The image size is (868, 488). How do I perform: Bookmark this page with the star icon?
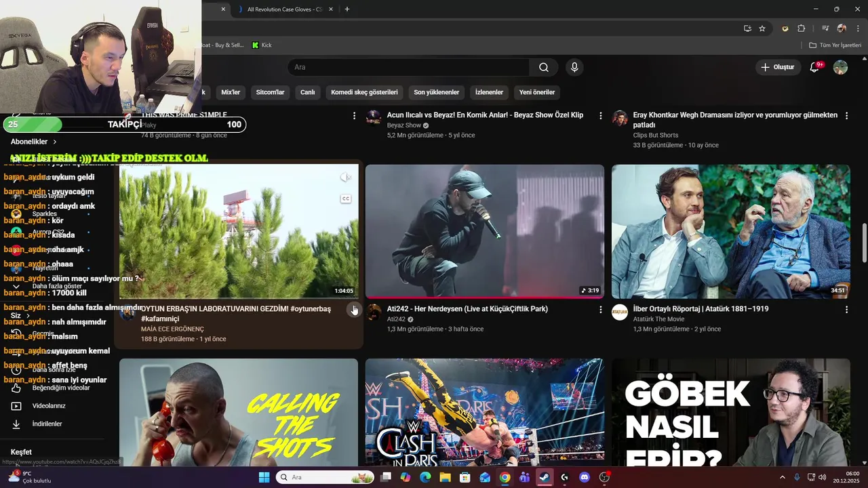pos(762,28)
